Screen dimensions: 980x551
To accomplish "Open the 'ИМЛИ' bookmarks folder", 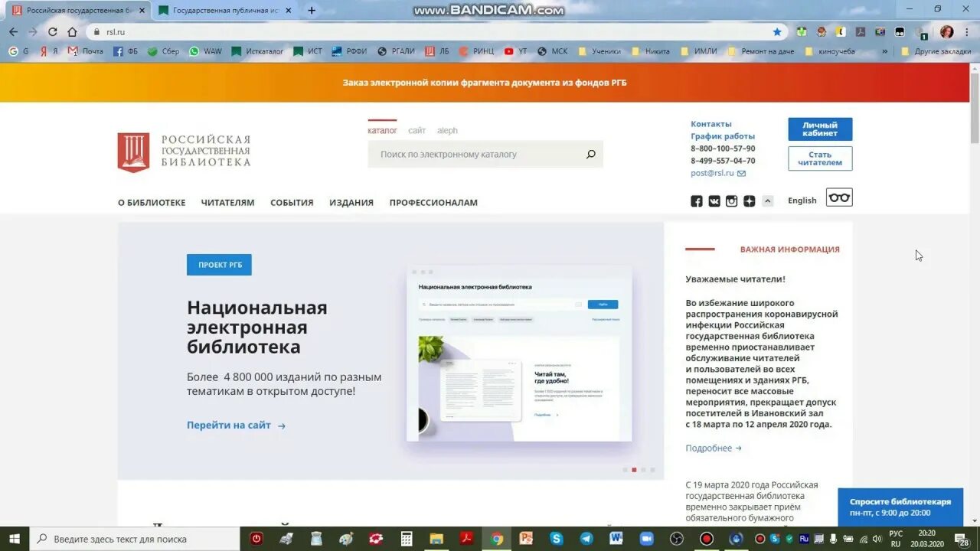I will point(698,51).
